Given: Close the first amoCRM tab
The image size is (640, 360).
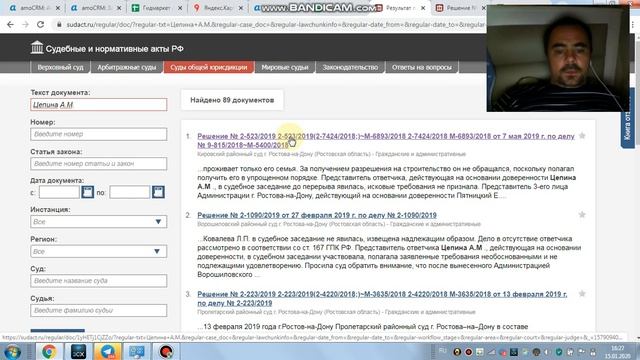Looking at the screenshot, I should (x=58, y=8).
